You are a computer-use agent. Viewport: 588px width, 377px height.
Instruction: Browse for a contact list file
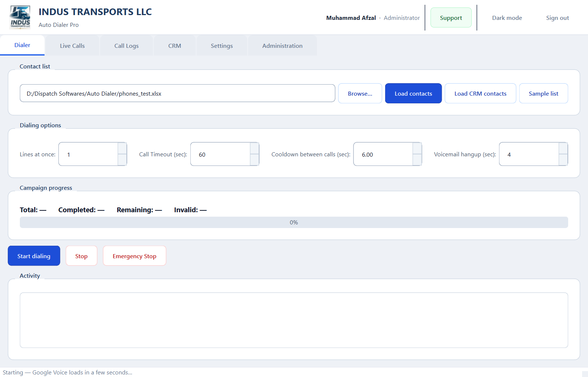[x=360, y=93]
